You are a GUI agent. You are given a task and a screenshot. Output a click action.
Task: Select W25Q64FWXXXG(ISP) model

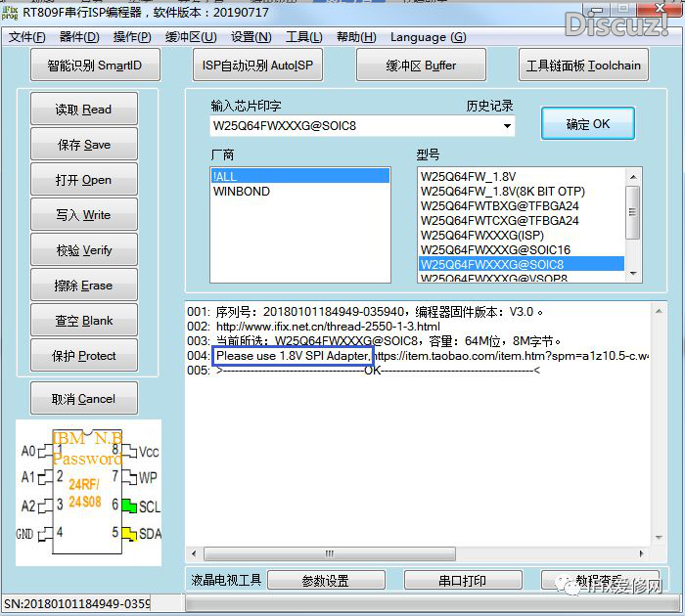(521, 235)
